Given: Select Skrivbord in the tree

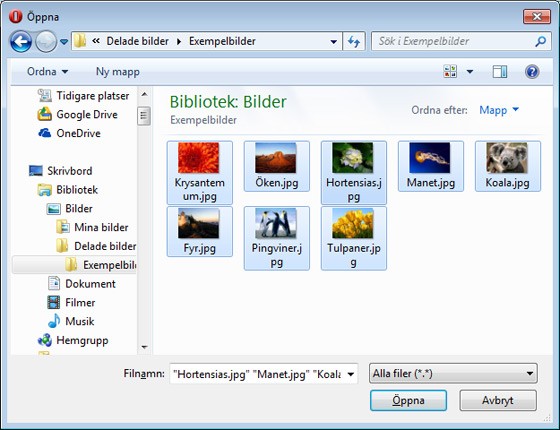Looking at the screenshot, I should [x=60, y=171].
